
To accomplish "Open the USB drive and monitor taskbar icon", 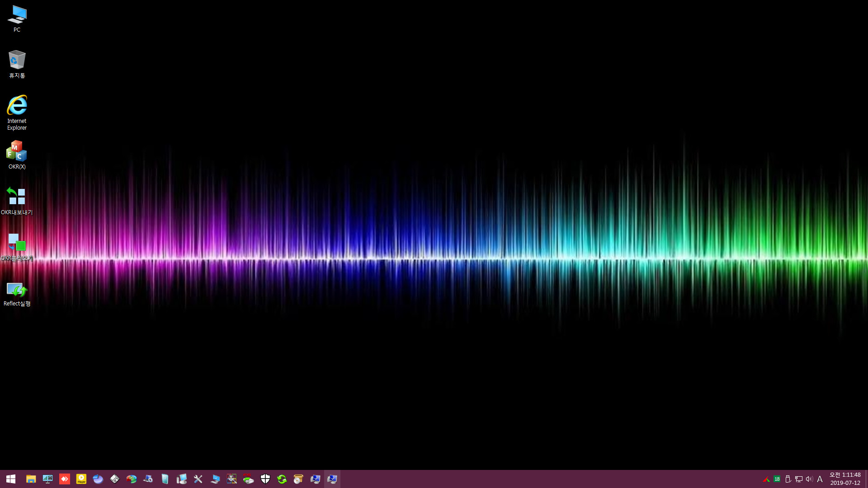I will [182, 479].
